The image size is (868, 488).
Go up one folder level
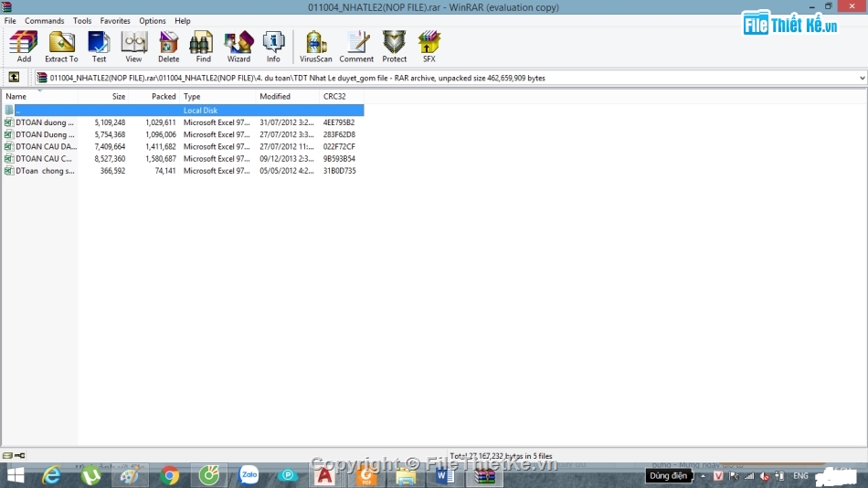pyautogui.click(x=14, y=78)
